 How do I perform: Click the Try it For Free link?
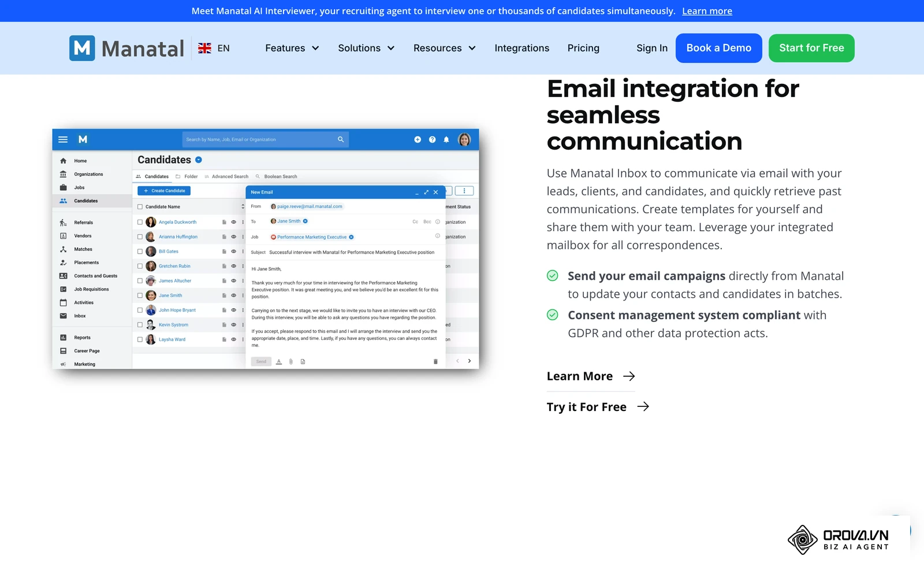pos(598,407)
